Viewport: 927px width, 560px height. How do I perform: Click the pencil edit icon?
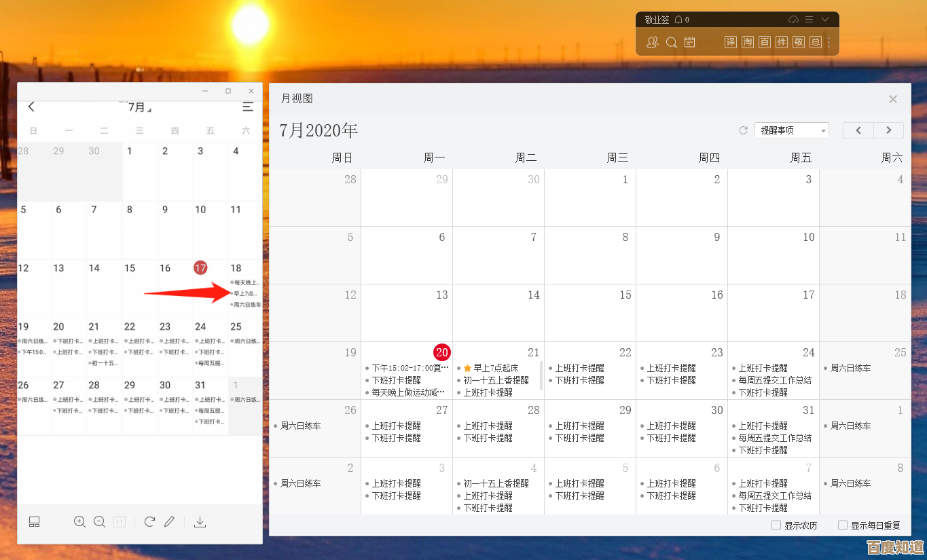click(x=170, y=521)
